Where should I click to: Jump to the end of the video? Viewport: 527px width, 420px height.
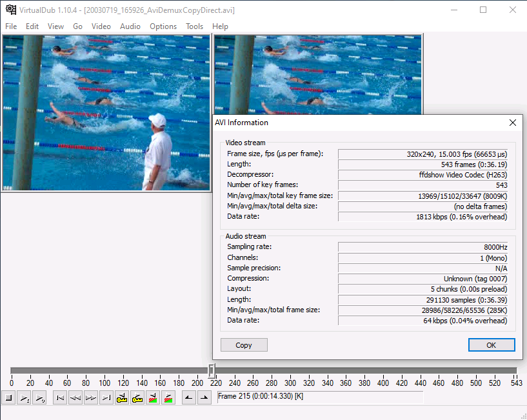pos(106,398)
